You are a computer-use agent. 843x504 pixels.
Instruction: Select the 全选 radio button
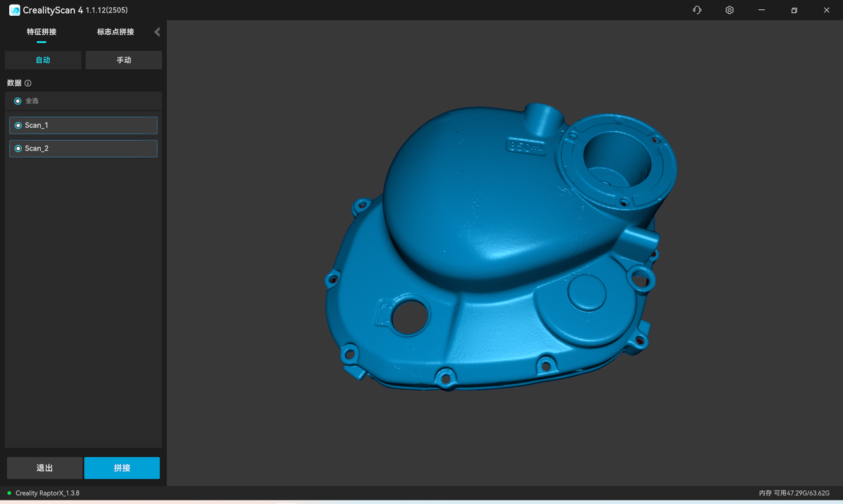16,101
